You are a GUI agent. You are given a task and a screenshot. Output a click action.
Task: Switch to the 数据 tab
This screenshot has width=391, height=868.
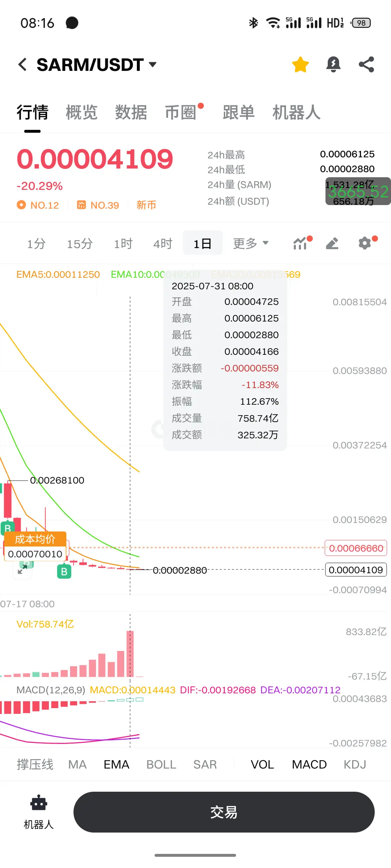pos(131,112)
